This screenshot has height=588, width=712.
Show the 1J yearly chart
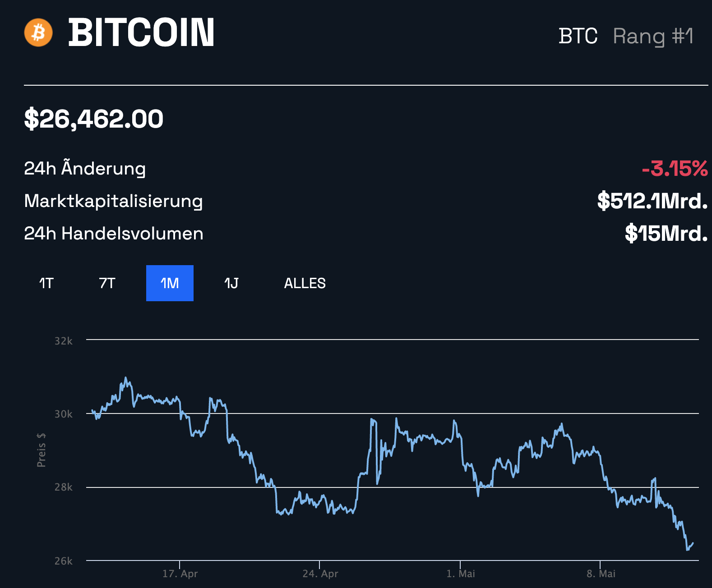click(x=231, y=283)
